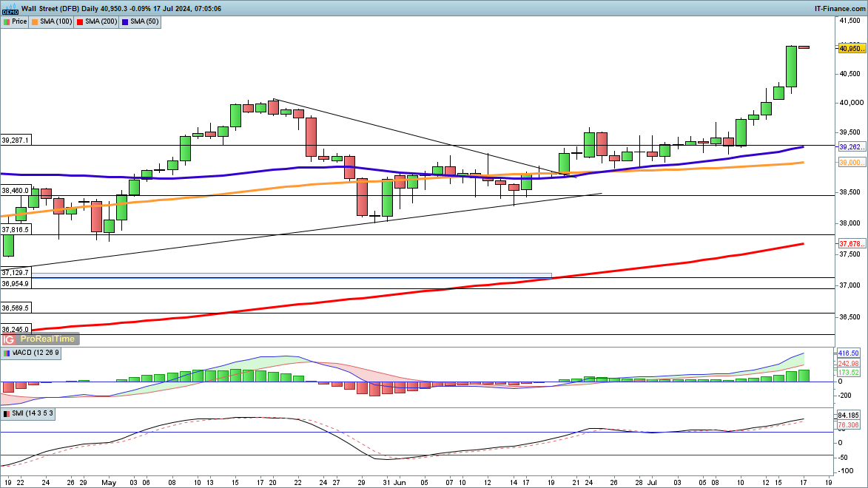
Task: Click the IT-Finance.com link in header
Action: coord(838,8)
